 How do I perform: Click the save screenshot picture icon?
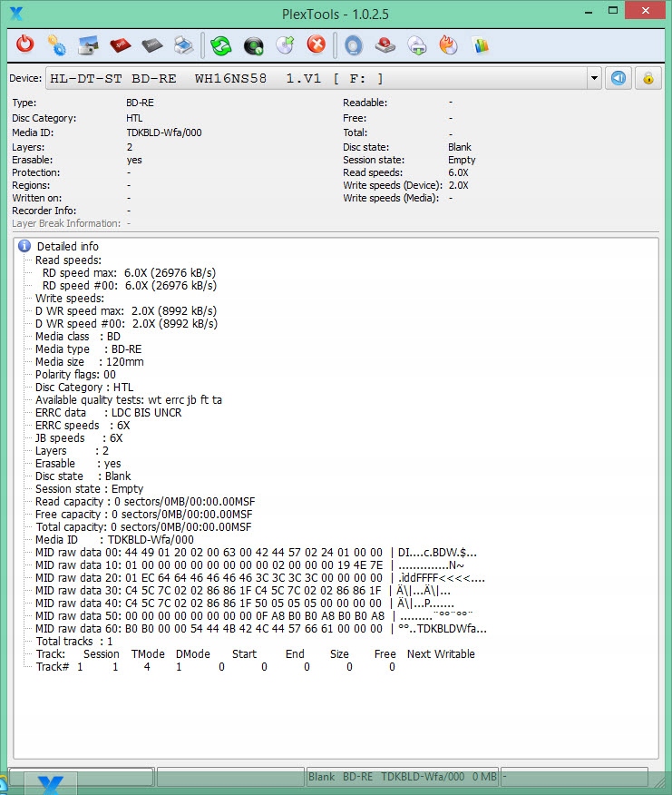89,44
